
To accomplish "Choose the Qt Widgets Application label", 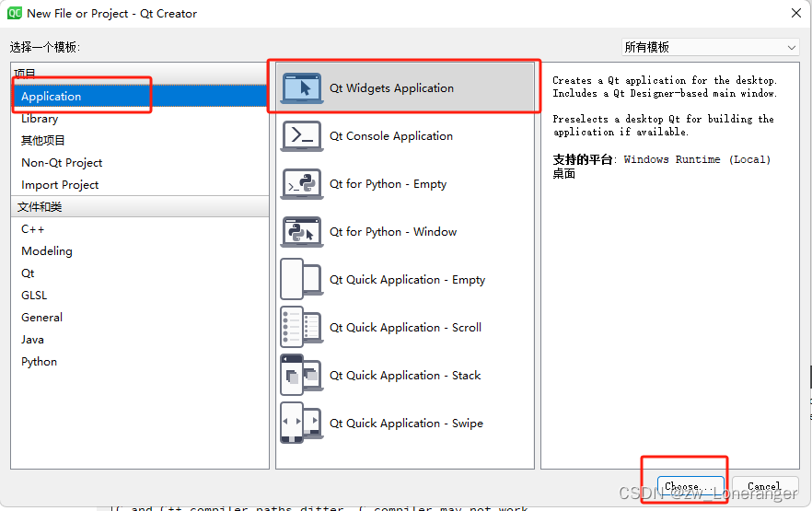I will pos(391,88).
